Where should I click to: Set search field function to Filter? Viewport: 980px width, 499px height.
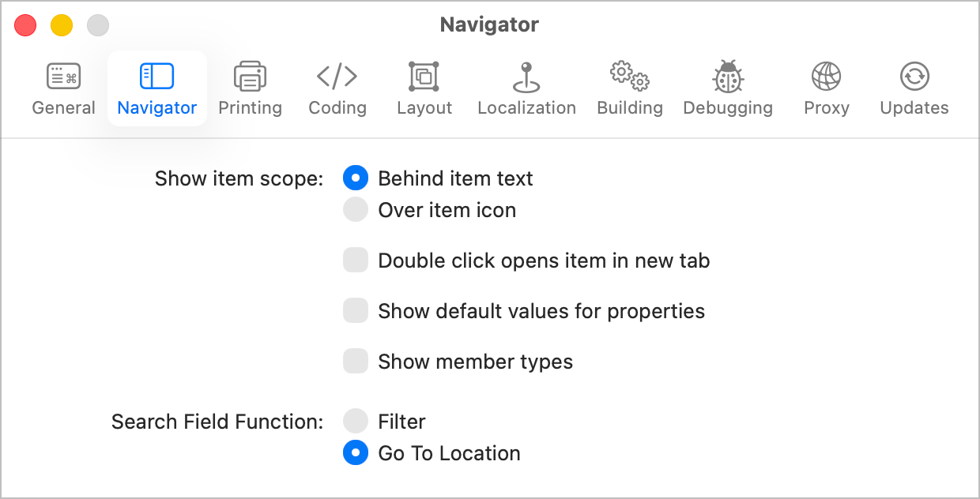(x=356, y=421)
